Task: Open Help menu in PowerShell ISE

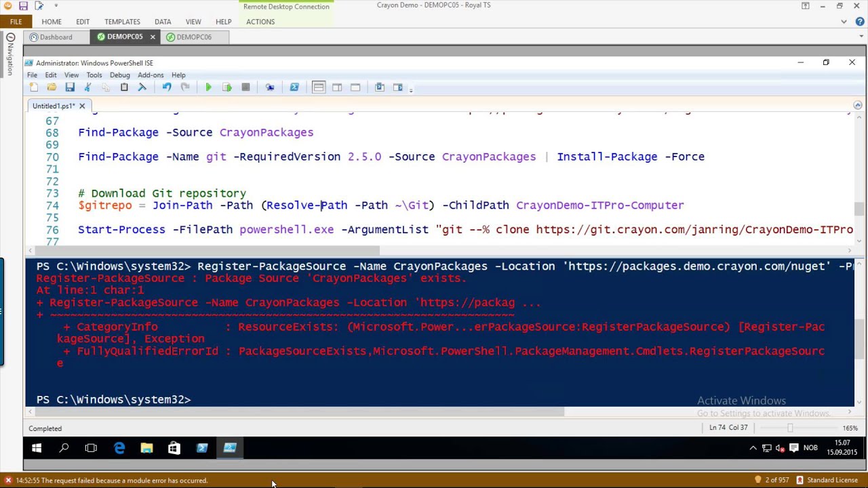Action: (178, 75)
